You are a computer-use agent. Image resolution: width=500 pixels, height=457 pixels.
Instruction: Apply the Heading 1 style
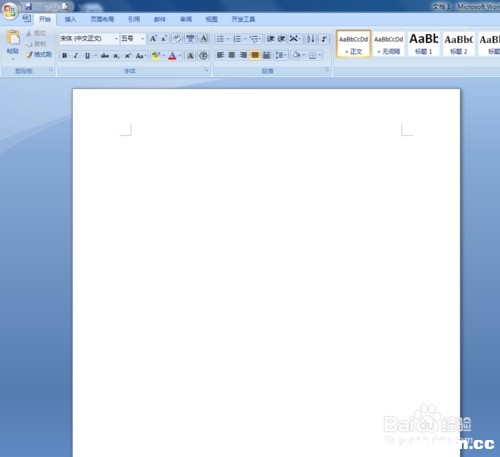pos(424,43)
